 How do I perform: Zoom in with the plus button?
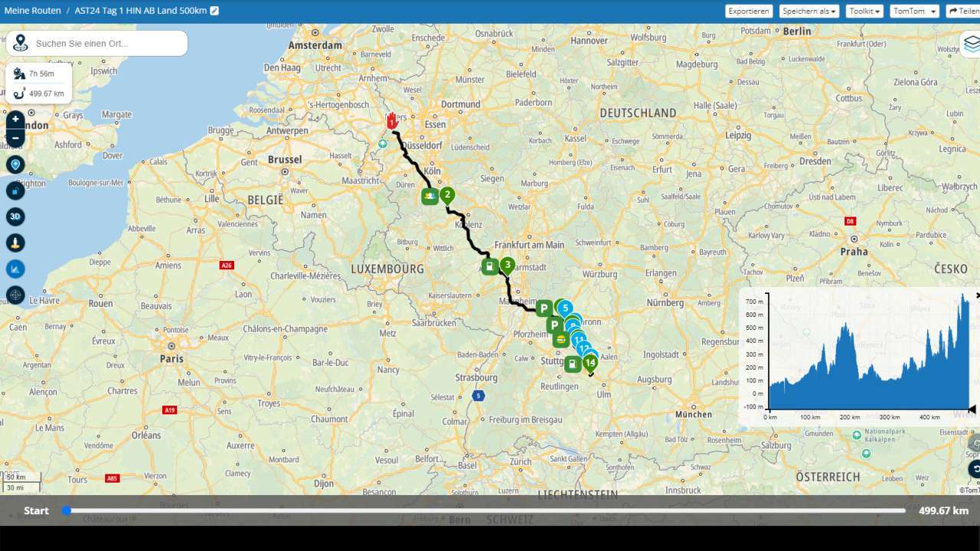pos(15,119)
